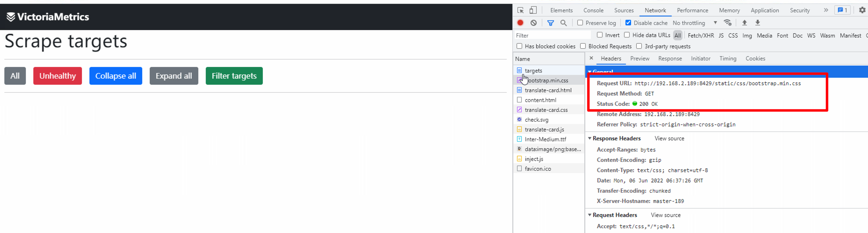Click the Filter targets button
This screenshot has height=233, width=868.
[234, 76]
